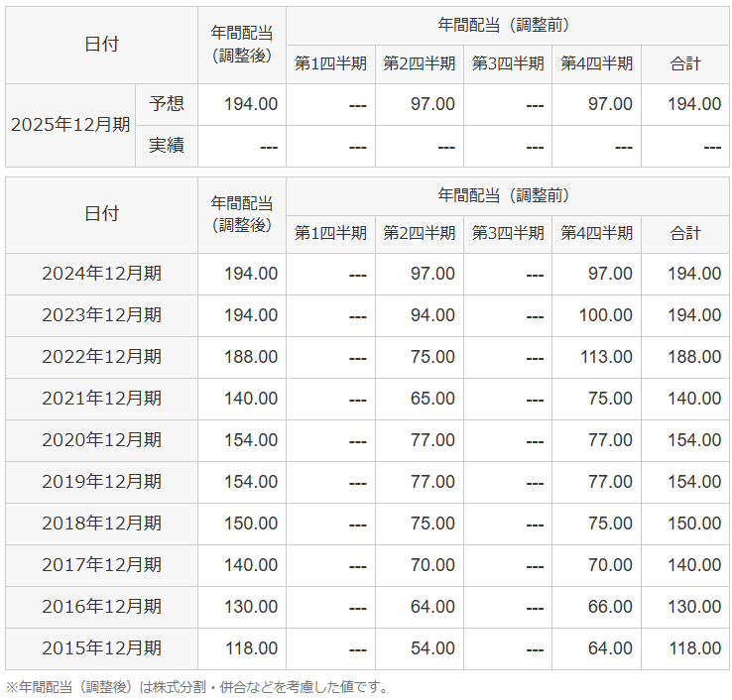Click top table's 年間配当（調整前） header
The height and width of the screenshot is (700, 732).
click(x=507, y=26)
